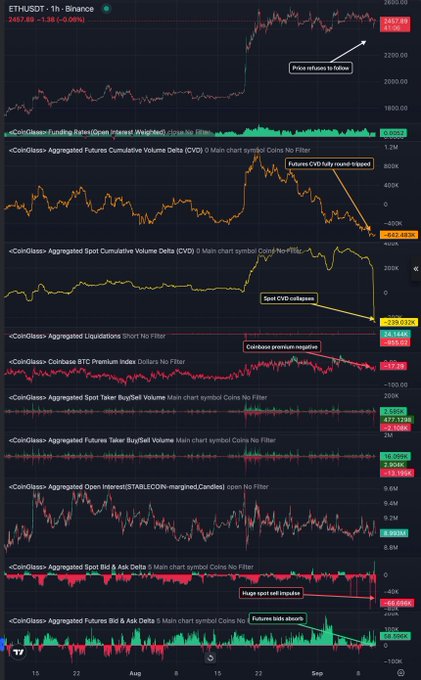The height and width of the screenshot is (680, 421).
Task: Select the Aggregated Futures Cumulative Volume Delta title
Action: click(106, 150)
